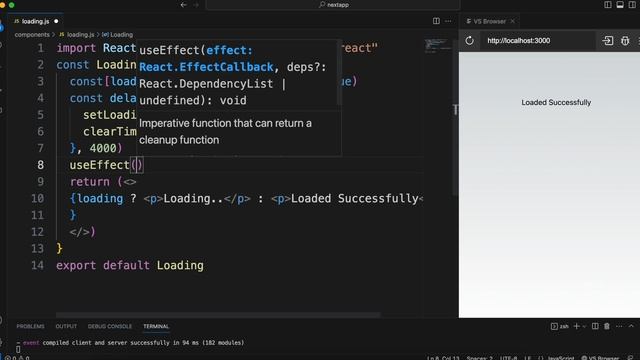Change the LF end-of-line sequence

(527, 358)
